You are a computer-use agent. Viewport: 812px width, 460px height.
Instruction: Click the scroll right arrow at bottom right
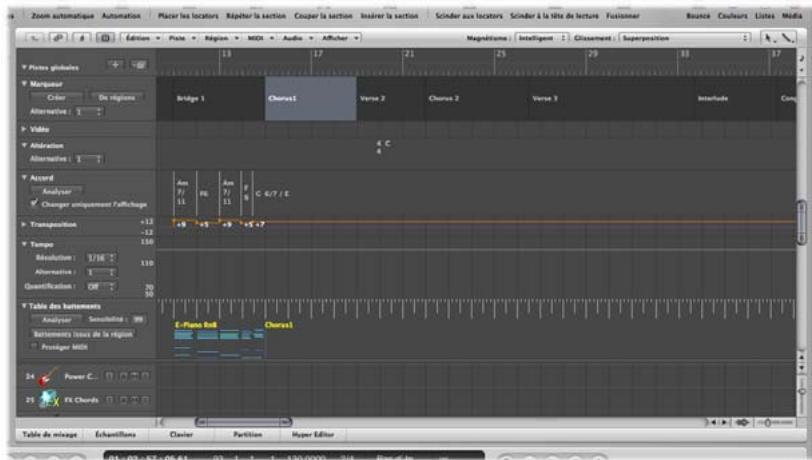724,423
